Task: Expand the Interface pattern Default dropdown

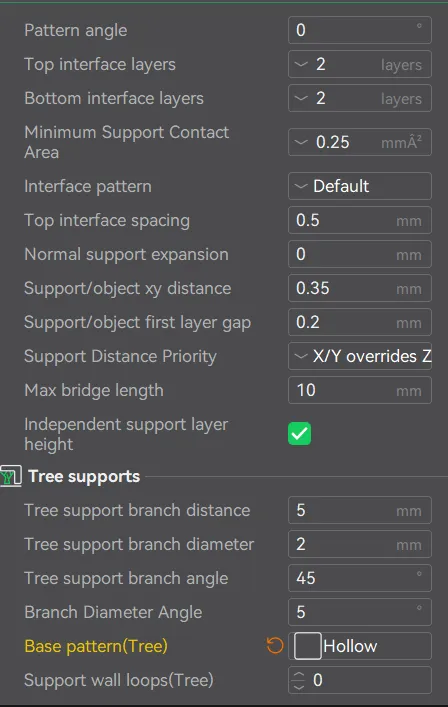Action: [x=360, y=186]
